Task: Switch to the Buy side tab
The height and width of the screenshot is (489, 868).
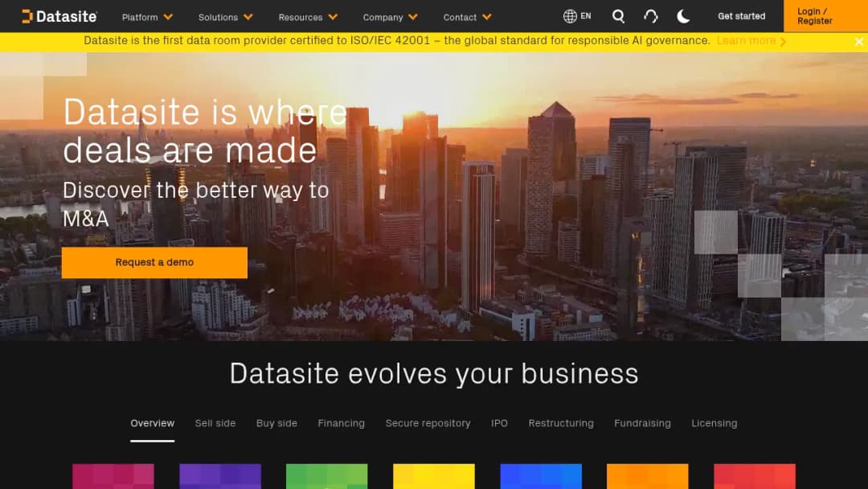Action: (276, 424)
